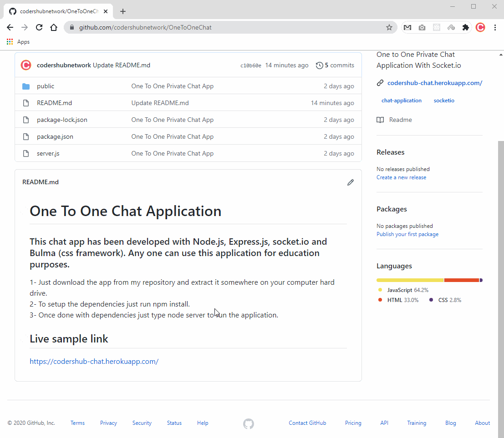Click the browser back arrow
This screenshot has width=504, height=438.
click(x=10, y=27)
